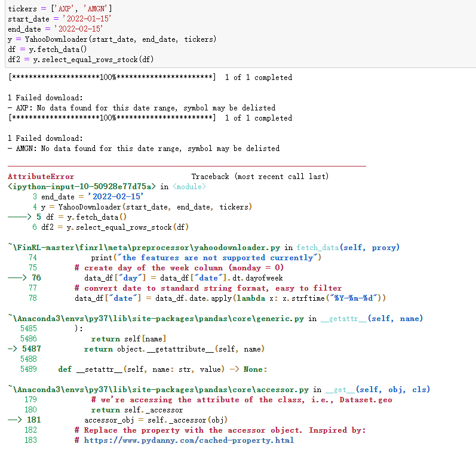Click the __get__(self, obj, cls) function name
Image resolution: width=476 pixels, height=450 pixels.
[377, 390]
